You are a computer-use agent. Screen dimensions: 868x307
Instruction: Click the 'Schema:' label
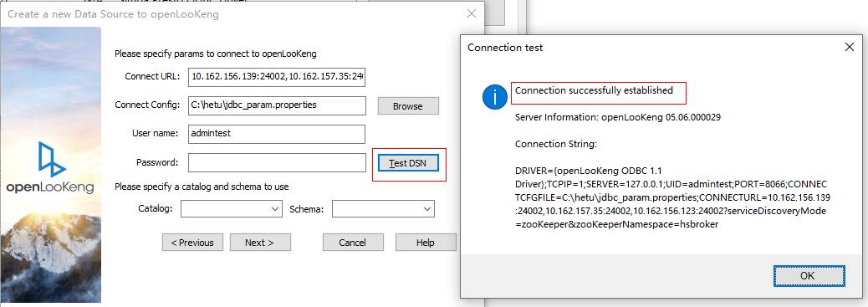click(x=307, y=209)
